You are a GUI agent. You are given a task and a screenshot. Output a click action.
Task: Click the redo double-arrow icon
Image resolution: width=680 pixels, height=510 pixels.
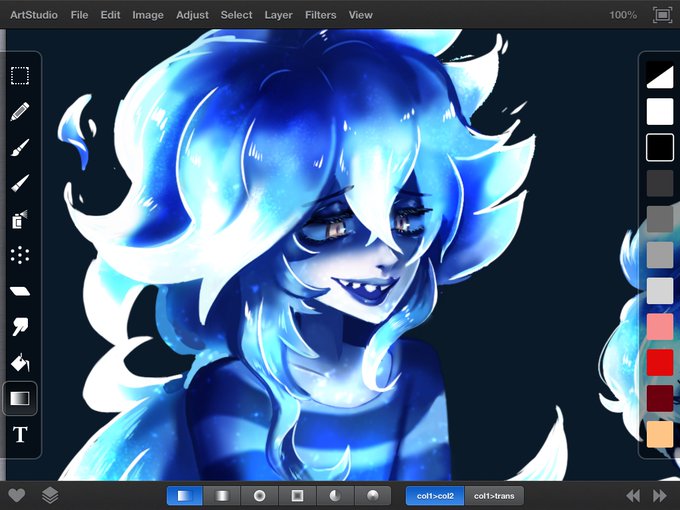660,496
